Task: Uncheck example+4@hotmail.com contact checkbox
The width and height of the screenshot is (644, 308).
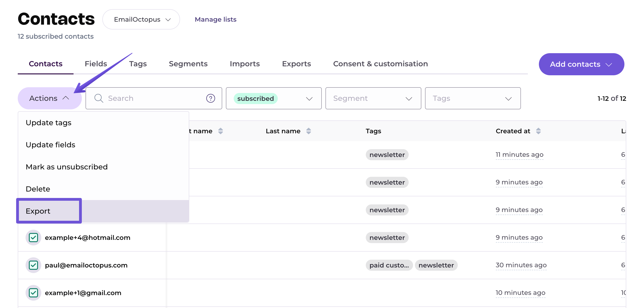Action: point(33,238)
